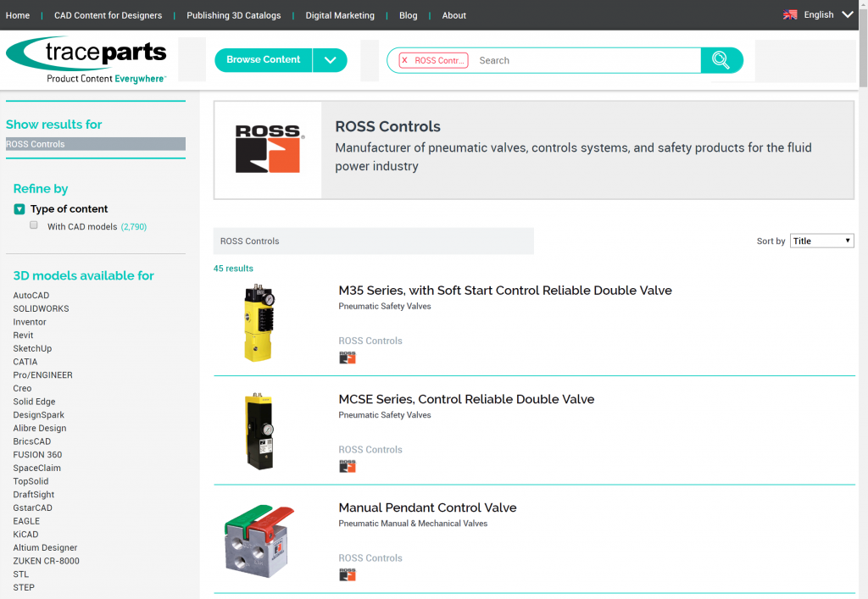Viewport: 868px width, 599px height.
Task: Open the Sort by Title dropdown
Action: [x=821, y=241]
